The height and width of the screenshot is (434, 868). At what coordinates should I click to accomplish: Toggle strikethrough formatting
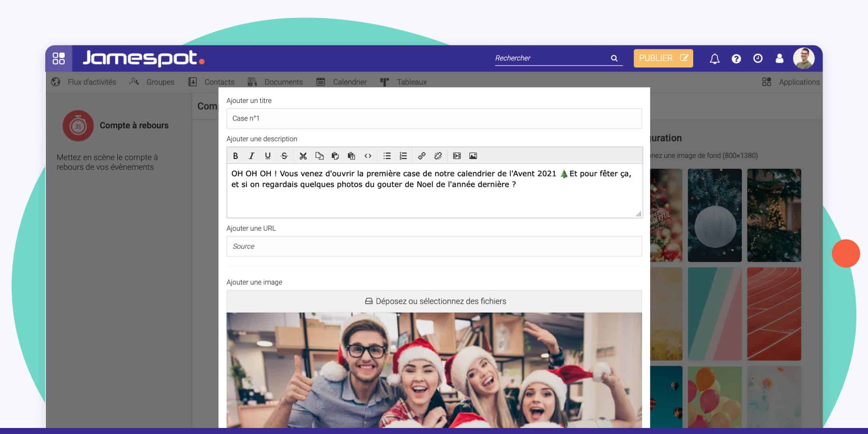click(284, 156)
